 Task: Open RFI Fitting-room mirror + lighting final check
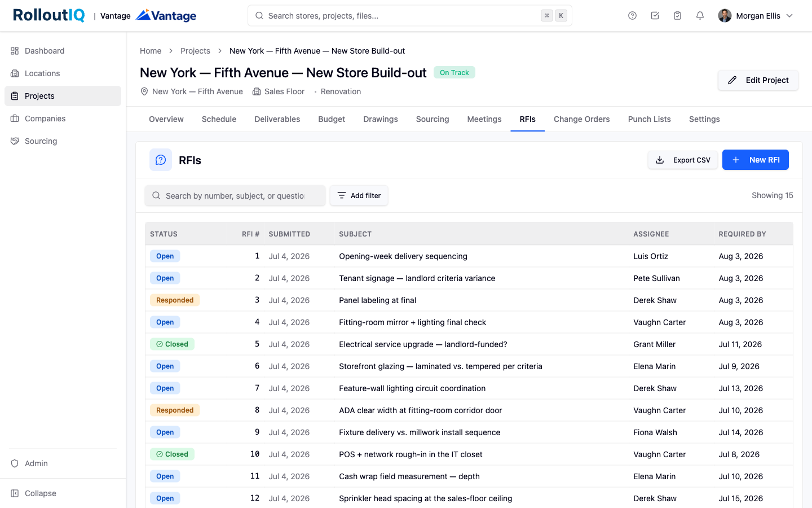point(413,322)
